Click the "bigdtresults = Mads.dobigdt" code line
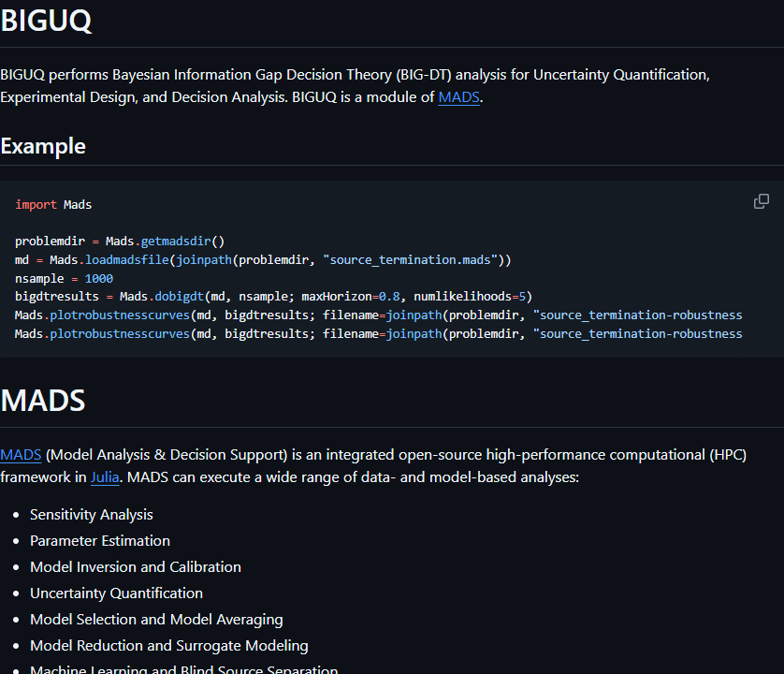Image resolution: width=784 pixels, height=674 pixels. 273,297
